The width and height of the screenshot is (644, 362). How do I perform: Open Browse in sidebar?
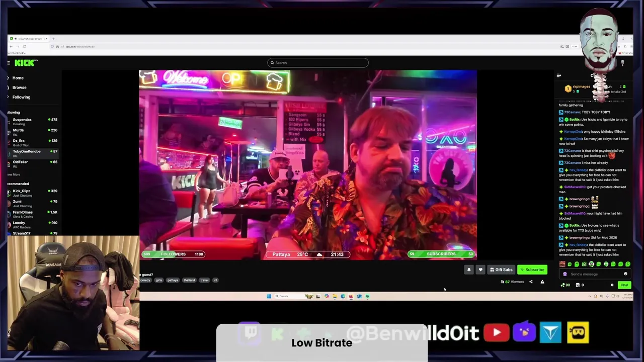(x=19, y=87)
